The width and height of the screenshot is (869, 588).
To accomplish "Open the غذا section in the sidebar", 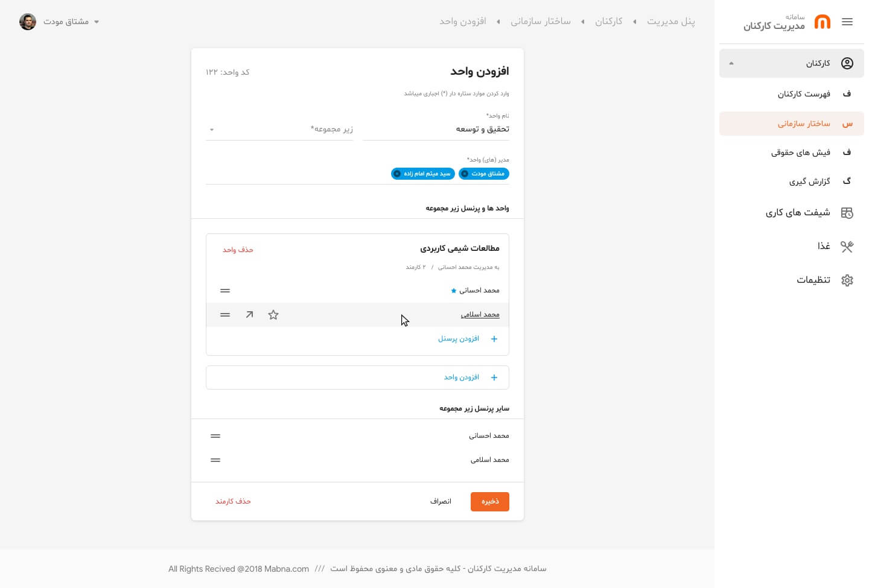I will click(x=824, y=246).
